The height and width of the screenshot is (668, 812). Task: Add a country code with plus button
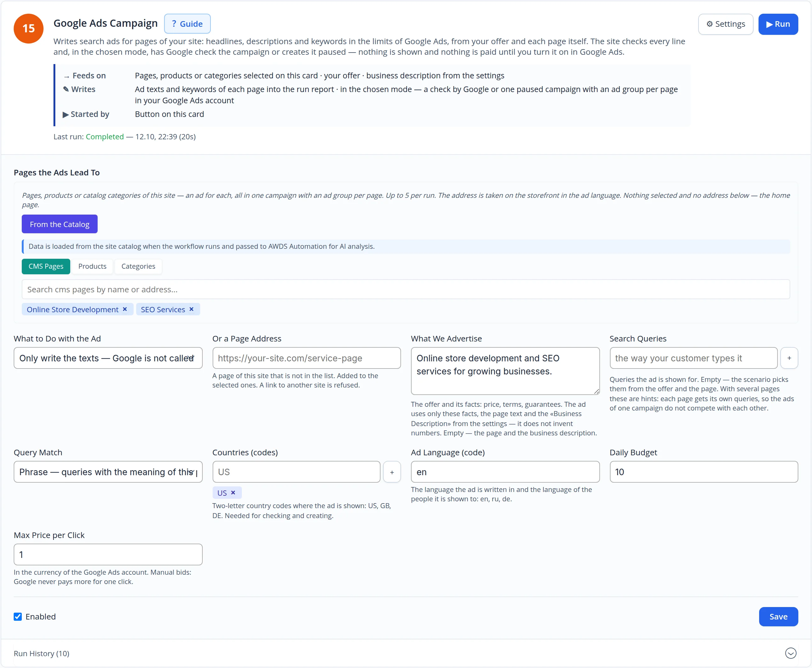tap(392, 472)
